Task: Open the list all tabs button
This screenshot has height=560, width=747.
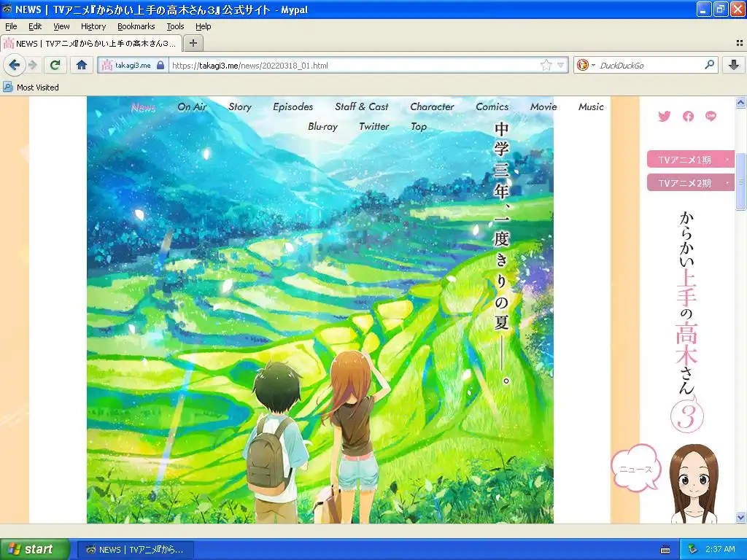Action: [x=739, y=43]
